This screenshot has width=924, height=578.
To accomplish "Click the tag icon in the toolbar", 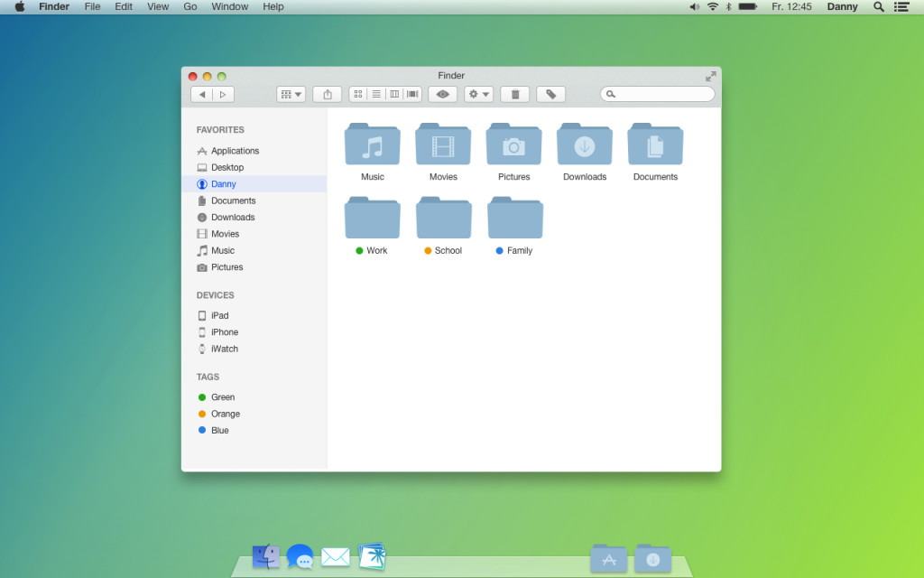I will [550, 94].
